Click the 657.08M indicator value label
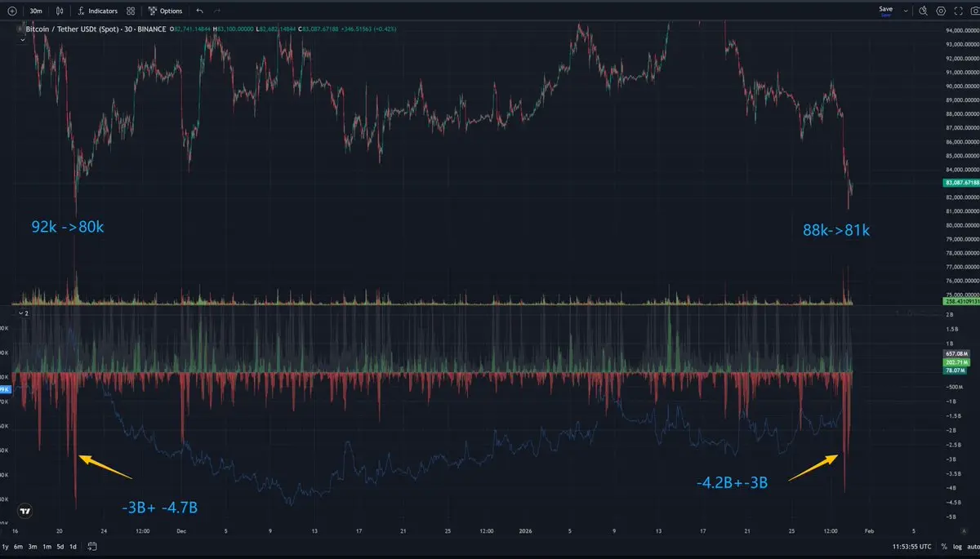 click(955, 353)
